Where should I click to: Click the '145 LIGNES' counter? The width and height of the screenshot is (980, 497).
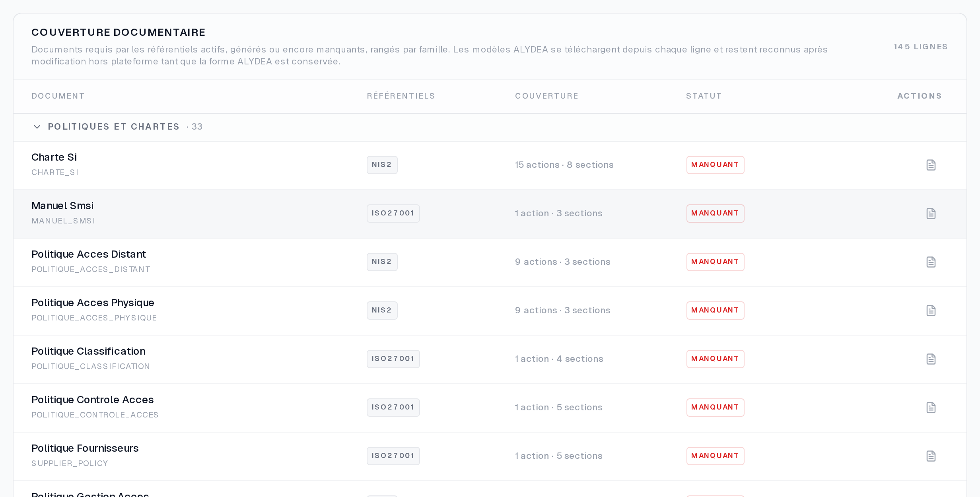tap(920, 47)
